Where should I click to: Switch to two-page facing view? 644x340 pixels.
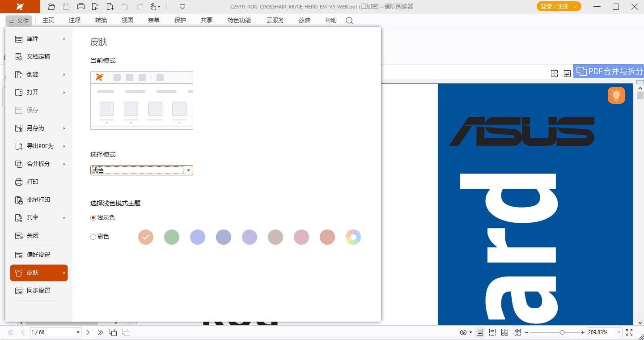[x=505, y=332]
